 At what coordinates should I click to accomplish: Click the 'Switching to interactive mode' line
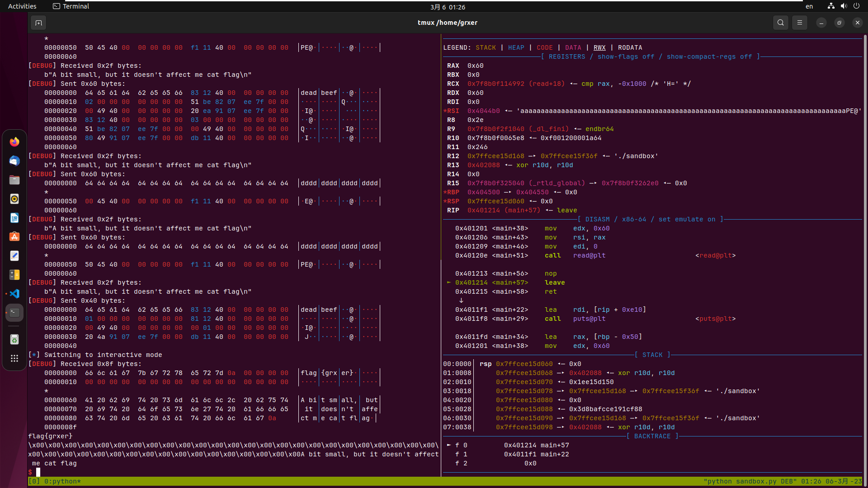click(x=95, y=355)
